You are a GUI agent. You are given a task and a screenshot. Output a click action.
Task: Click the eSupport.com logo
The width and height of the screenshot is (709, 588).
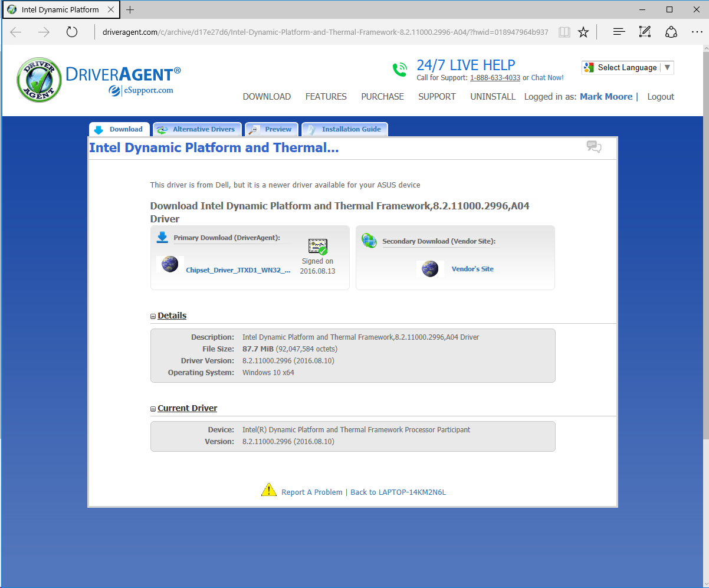140,90
